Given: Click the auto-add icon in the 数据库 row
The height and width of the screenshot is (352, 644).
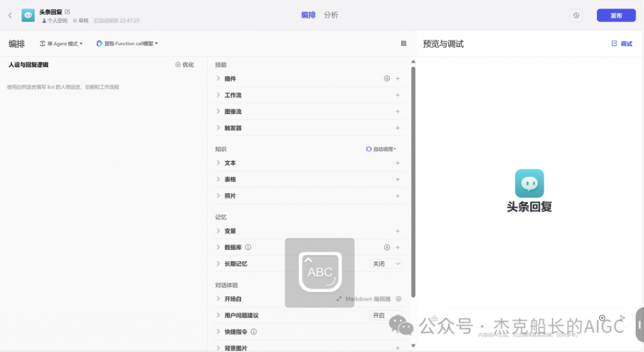Looking at the screenshot, I should [387, 247].
